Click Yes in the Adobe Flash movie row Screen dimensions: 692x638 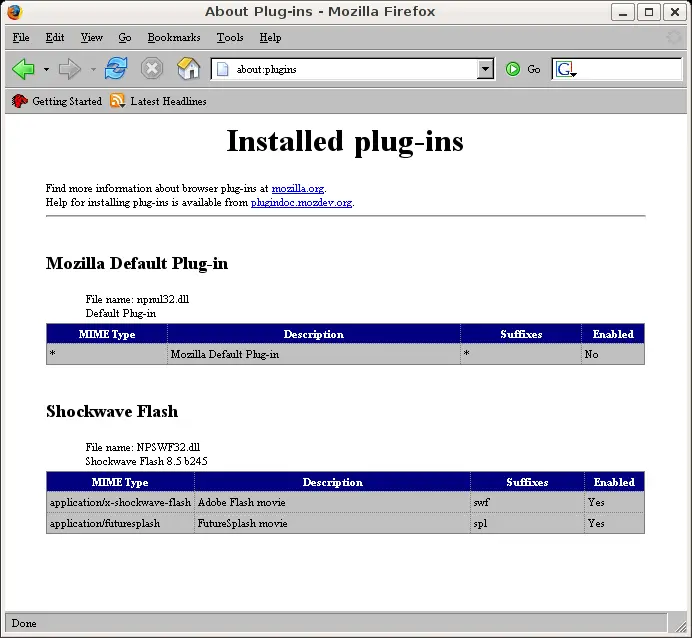pyautogui.click(x=614, y=502)
